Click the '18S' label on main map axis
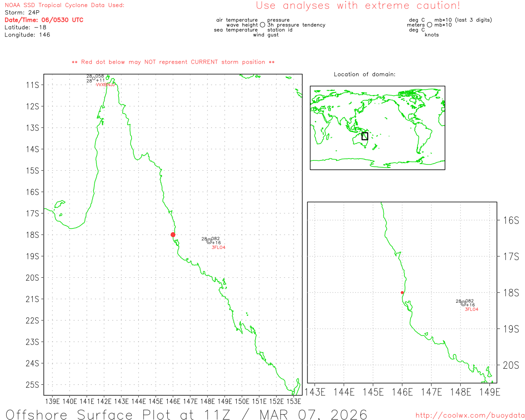 [x=32, y=235]
